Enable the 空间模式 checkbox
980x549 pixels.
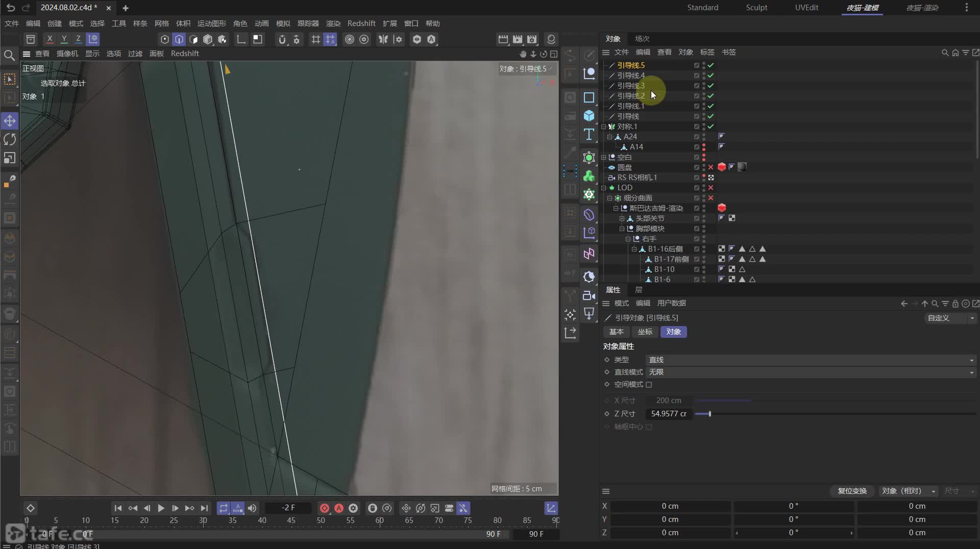pos(649,385)
